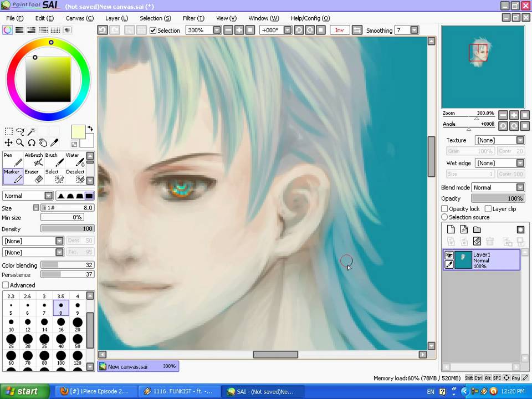Choose the lasso selection tool

point(20,131)
